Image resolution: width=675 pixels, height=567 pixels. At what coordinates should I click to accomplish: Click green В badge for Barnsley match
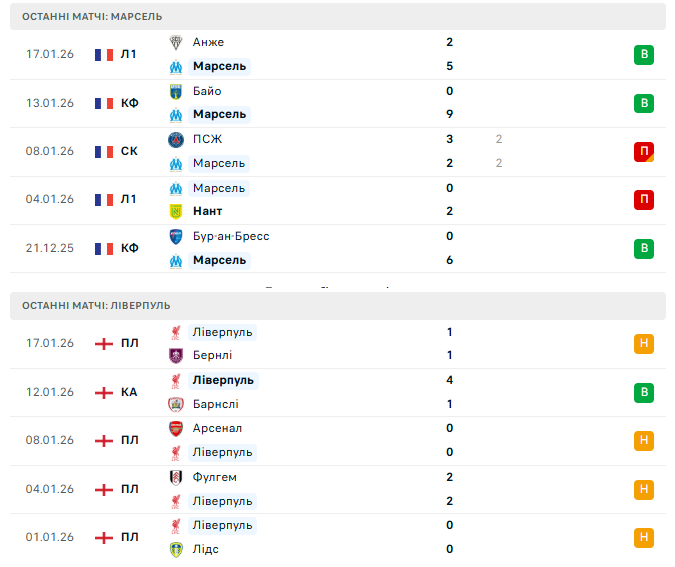tap(643, 392)
